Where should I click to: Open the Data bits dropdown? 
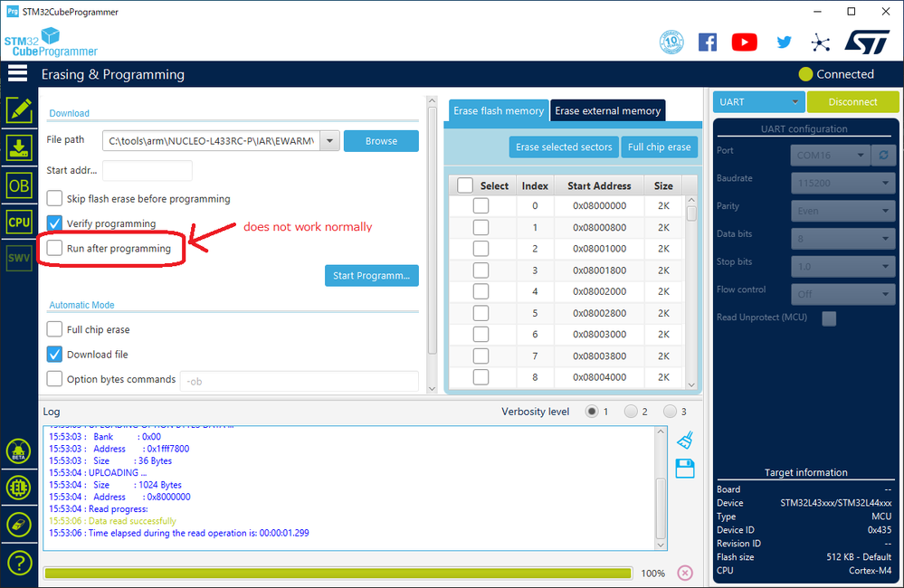[842, 239]
